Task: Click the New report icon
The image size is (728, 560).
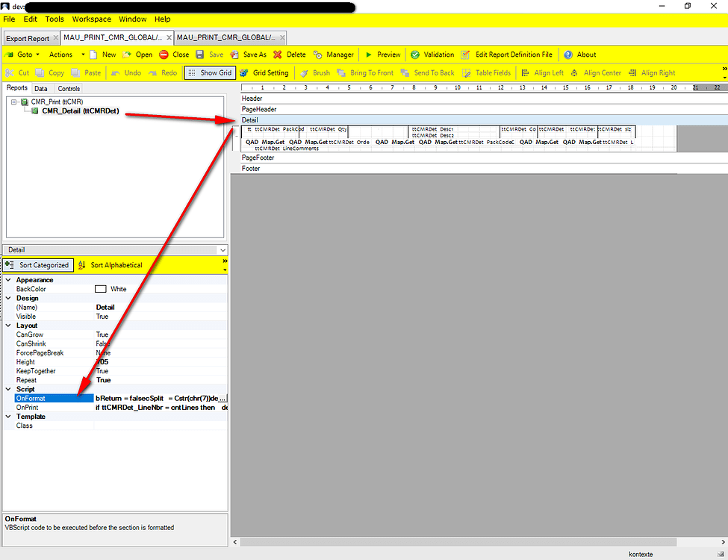Action: coord(93,55)
